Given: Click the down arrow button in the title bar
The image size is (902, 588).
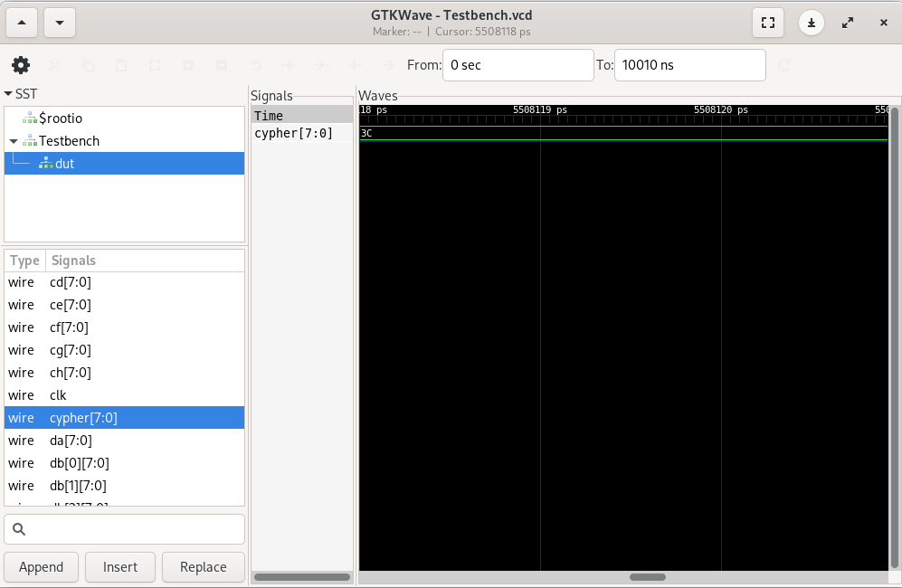Looking at the screenshot, I should coord(59,23).
